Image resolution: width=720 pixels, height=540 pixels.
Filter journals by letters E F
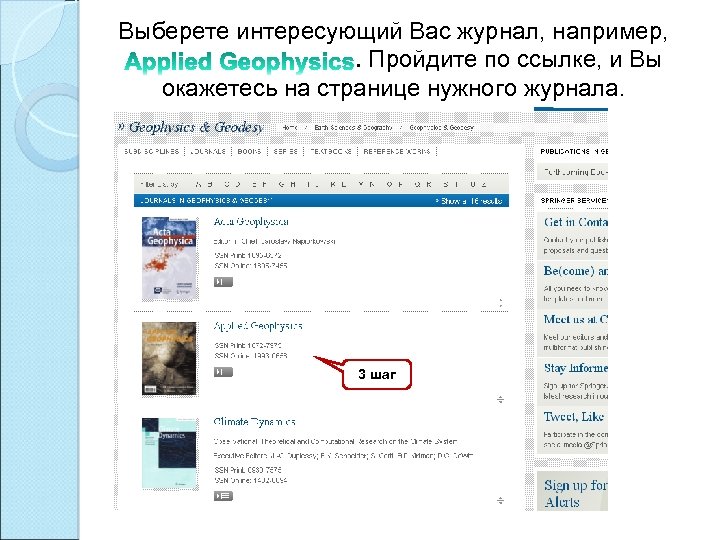(260, 184)
